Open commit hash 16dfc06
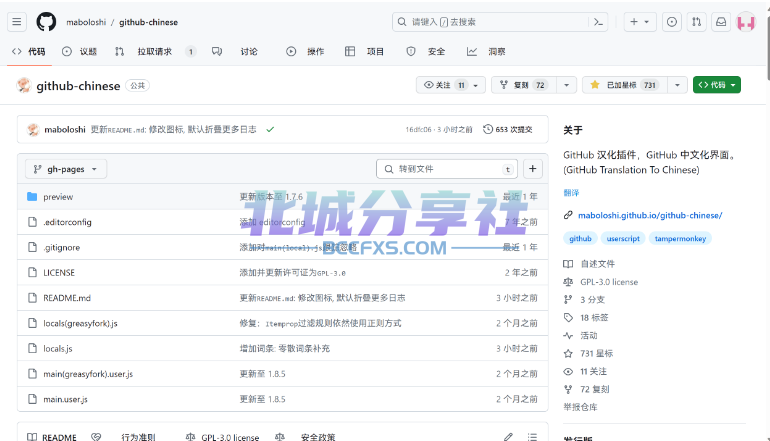770x441 pixels. coord(418,130)
